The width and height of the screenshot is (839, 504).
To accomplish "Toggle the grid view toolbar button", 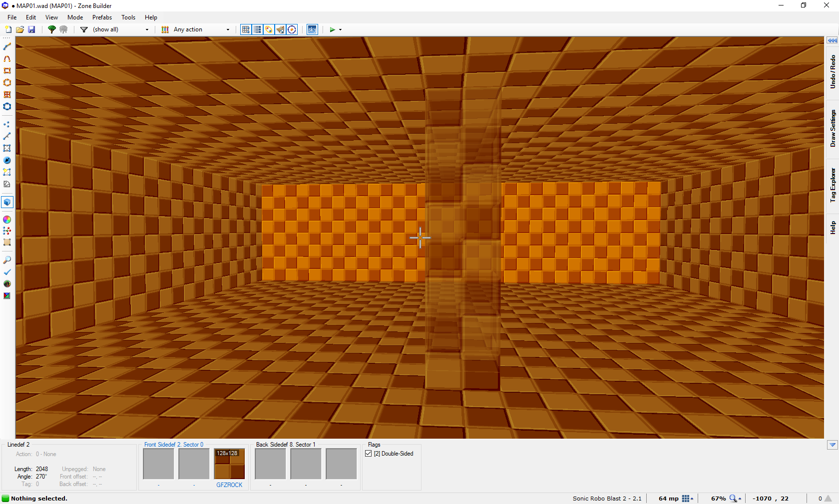I will pos(246,29).
